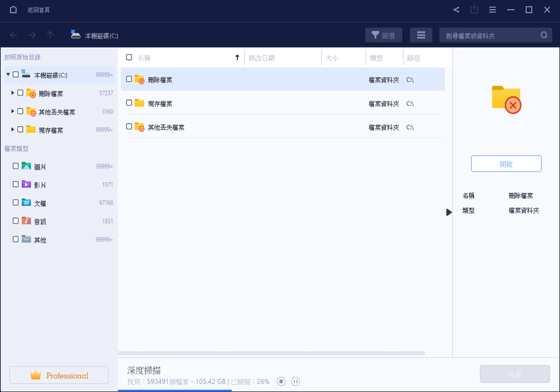This screenshot has width=560, height=392.
Task: Collapse the 本機磁碟(C:) tree node
Action: click(x=8, y=74)
